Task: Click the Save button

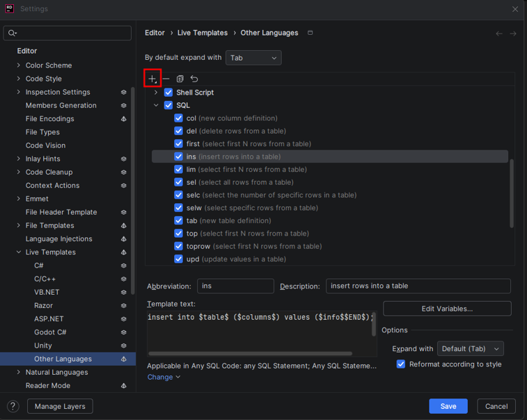Action: pos(448,406)
